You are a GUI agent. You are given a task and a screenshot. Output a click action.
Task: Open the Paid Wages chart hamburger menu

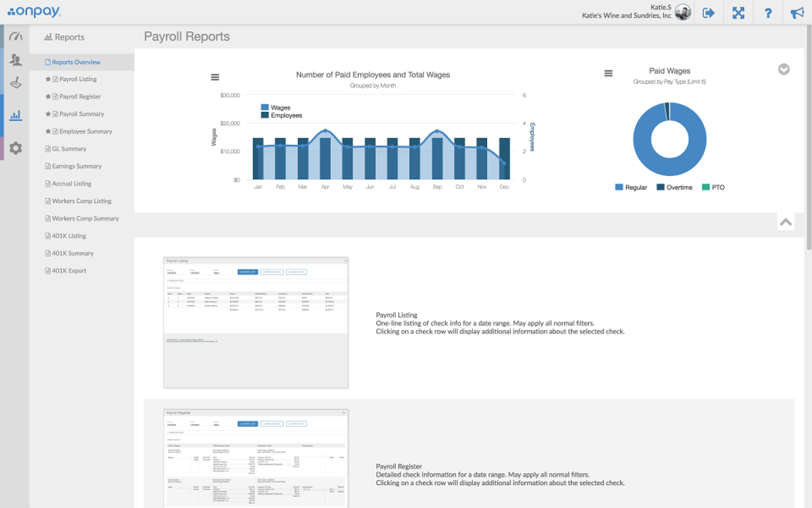(x=608, y=73)
